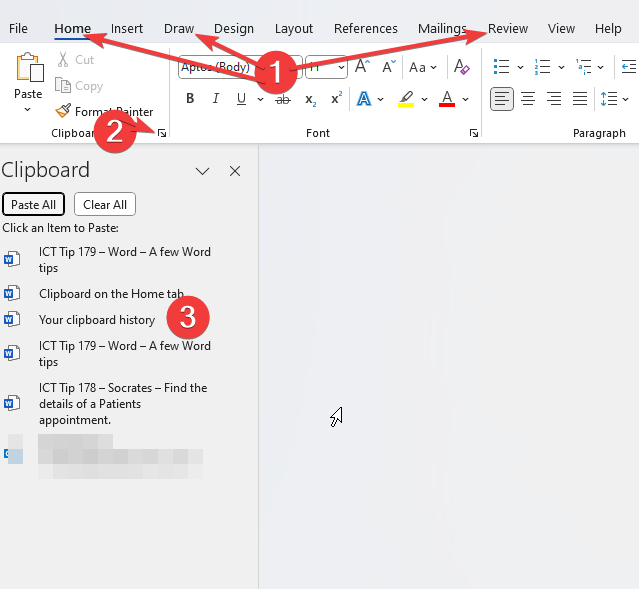
Task: Expand Clipboard pane options chevron
Action: (x=202, y=171)
